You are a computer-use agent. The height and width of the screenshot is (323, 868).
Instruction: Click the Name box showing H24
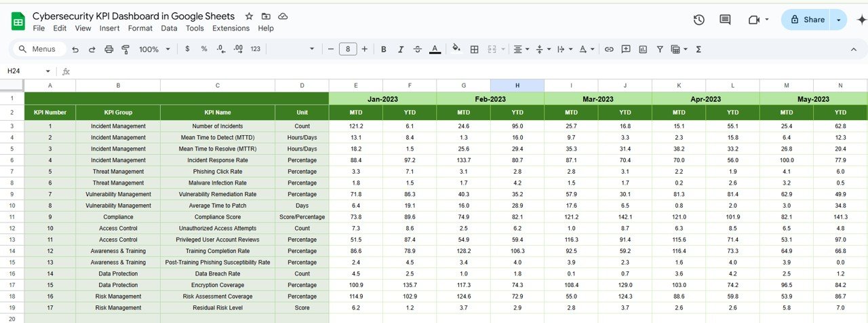[28, 71]
